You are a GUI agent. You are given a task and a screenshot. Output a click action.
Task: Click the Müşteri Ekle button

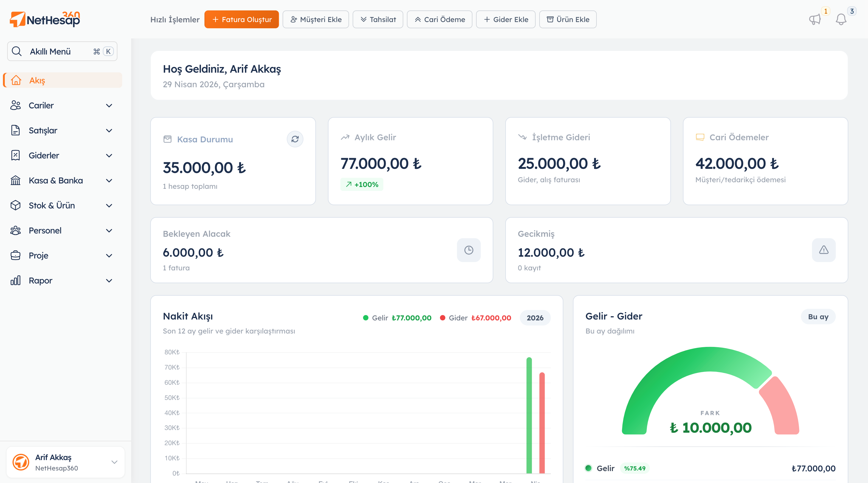[316, 20]
